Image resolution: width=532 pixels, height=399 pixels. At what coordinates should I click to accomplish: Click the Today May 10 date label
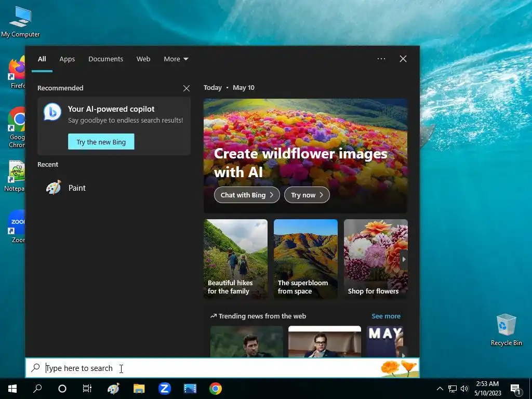[229, 87]
